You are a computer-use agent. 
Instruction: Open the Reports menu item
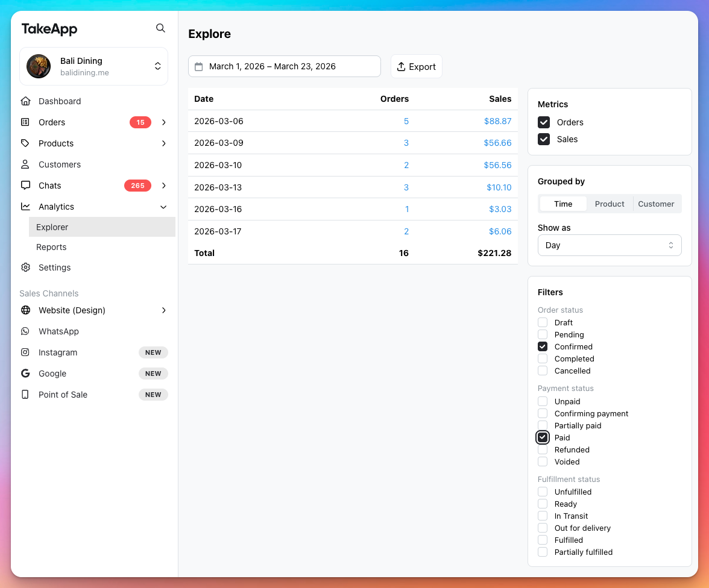click(51, 247)
